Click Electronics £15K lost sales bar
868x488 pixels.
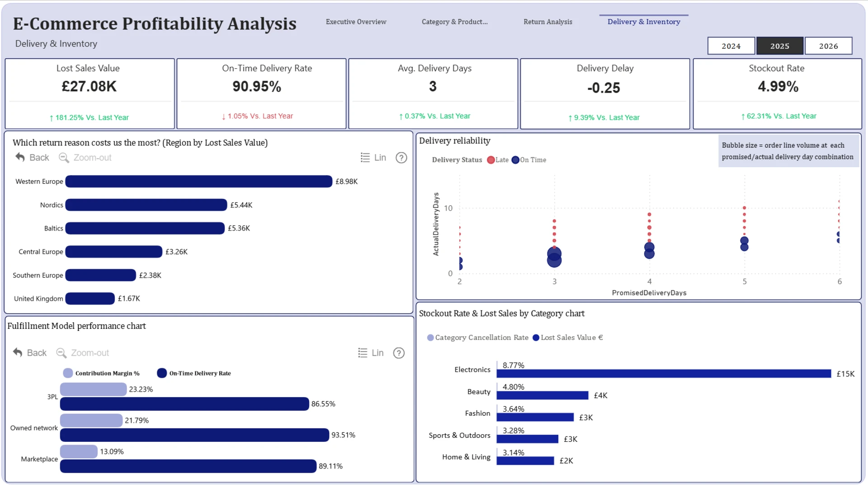(664, 374)
